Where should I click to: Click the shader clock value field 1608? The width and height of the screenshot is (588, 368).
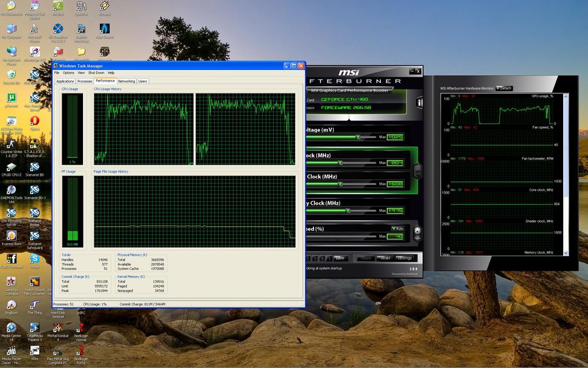coord(395,184)
